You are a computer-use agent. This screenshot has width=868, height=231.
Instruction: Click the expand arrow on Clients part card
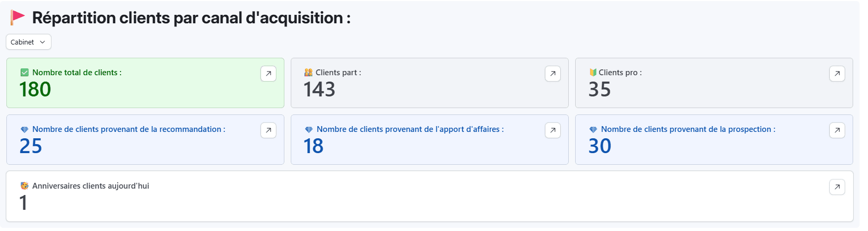click(553, 74)
